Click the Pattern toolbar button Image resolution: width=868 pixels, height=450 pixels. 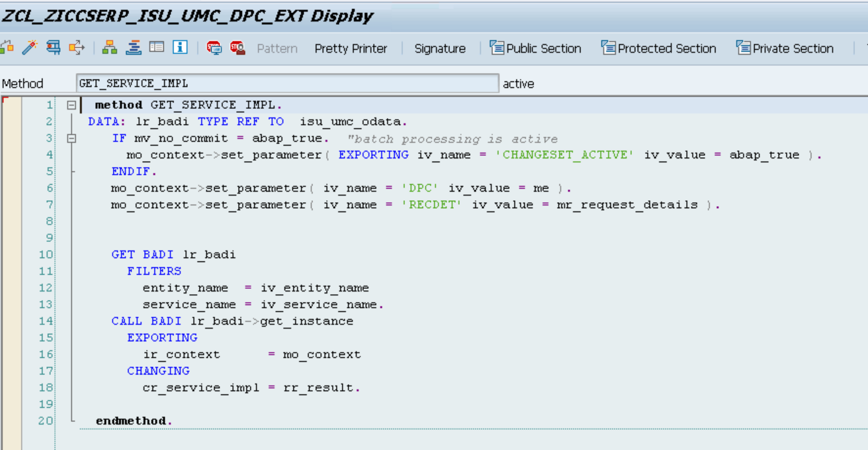click(x=277, y=48)
